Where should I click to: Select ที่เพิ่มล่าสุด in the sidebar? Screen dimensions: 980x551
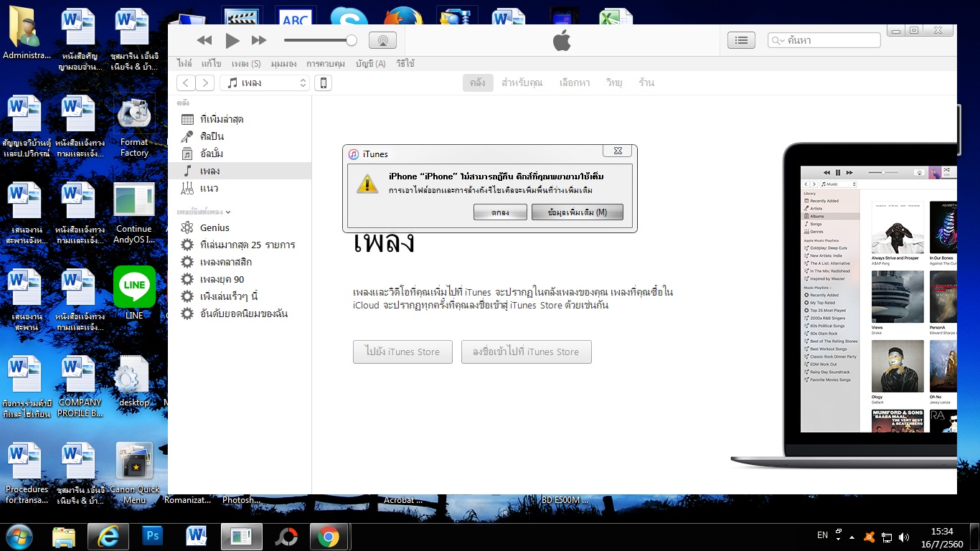coord(240,119)
